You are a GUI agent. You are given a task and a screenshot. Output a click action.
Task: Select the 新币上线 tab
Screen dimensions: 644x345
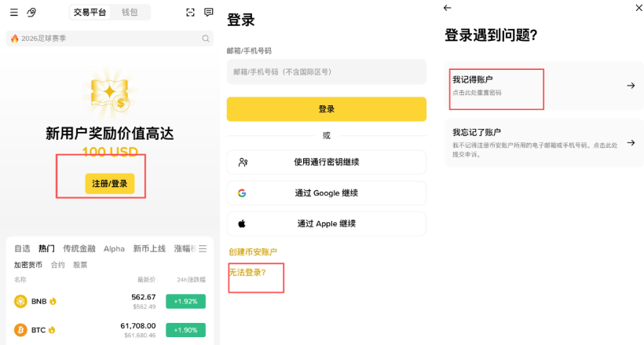pos(149,249)
